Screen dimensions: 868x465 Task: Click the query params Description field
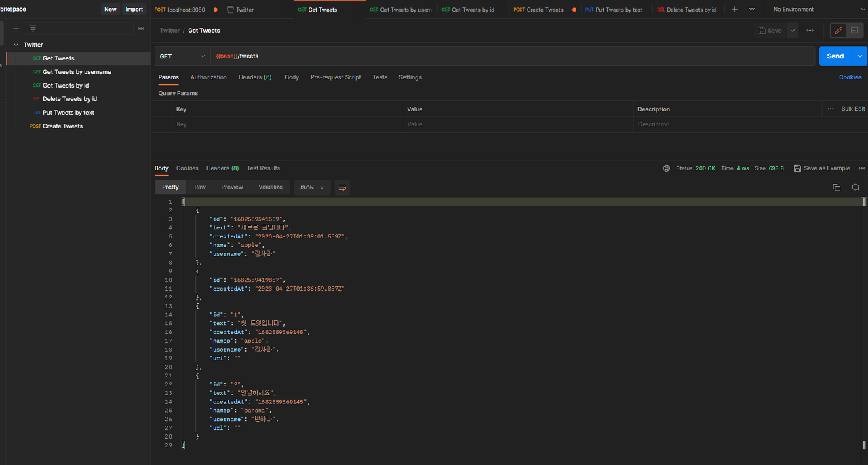pyautogui.click(x=751, y=124)
